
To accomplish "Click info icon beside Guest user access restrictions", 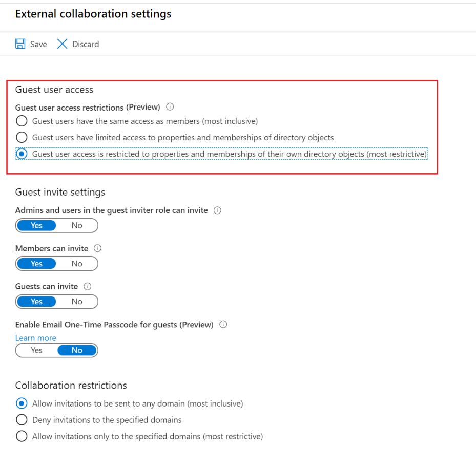I will (x=170, y=107).
